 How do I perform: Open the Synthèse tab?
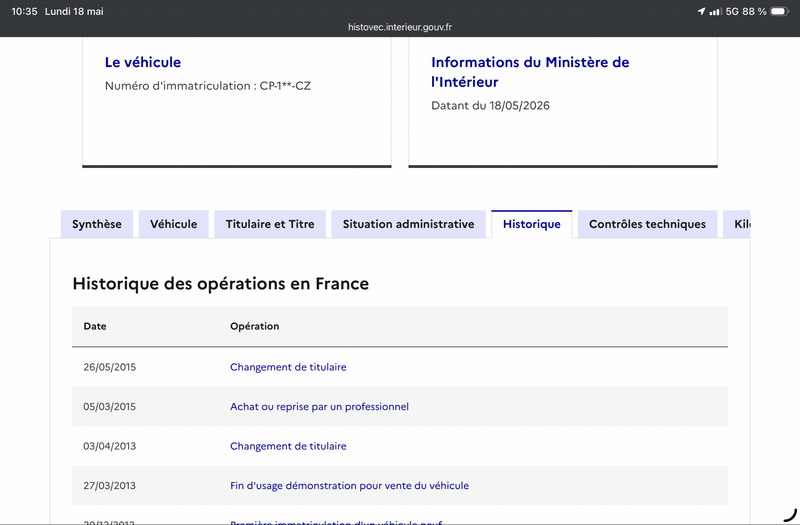pyautogui.click(x=96, y=224)
